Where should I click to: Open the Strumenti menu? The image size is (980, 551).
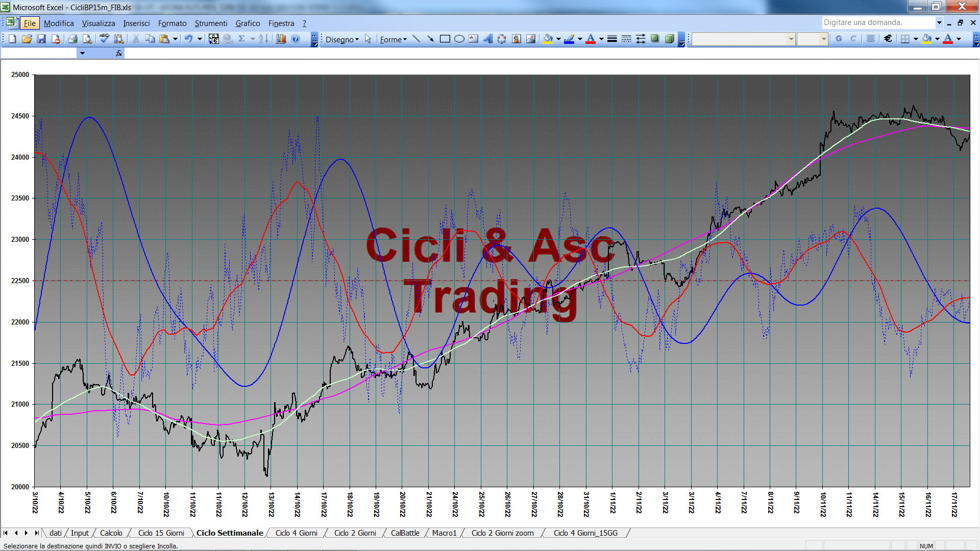pyautogui.click(x=211, y=23)
